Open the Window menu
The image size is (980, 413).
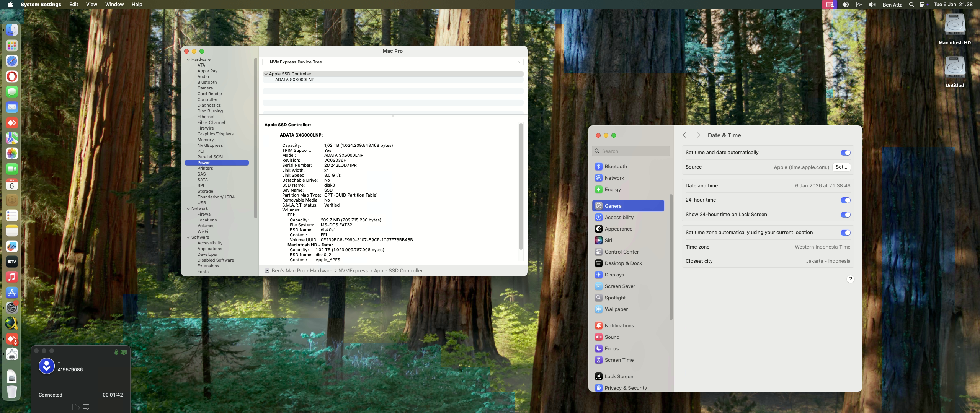[114, 5]
